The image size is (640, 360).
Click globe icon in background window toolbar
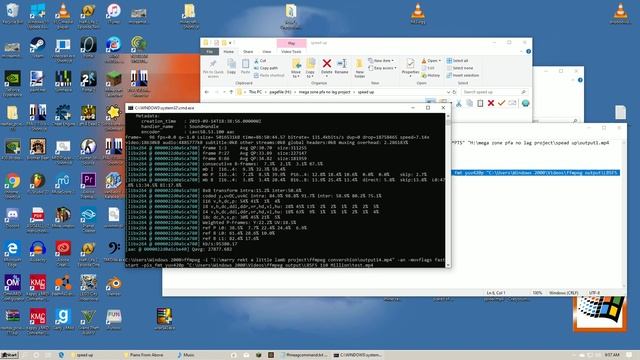point(525,103)
